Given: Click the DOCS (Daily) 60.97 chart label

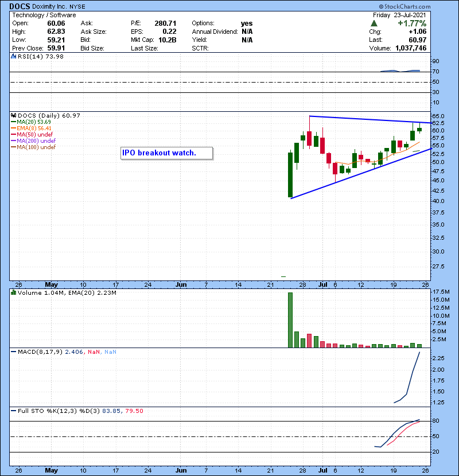Looking at the screenshot, I should [x=49, y=116].
